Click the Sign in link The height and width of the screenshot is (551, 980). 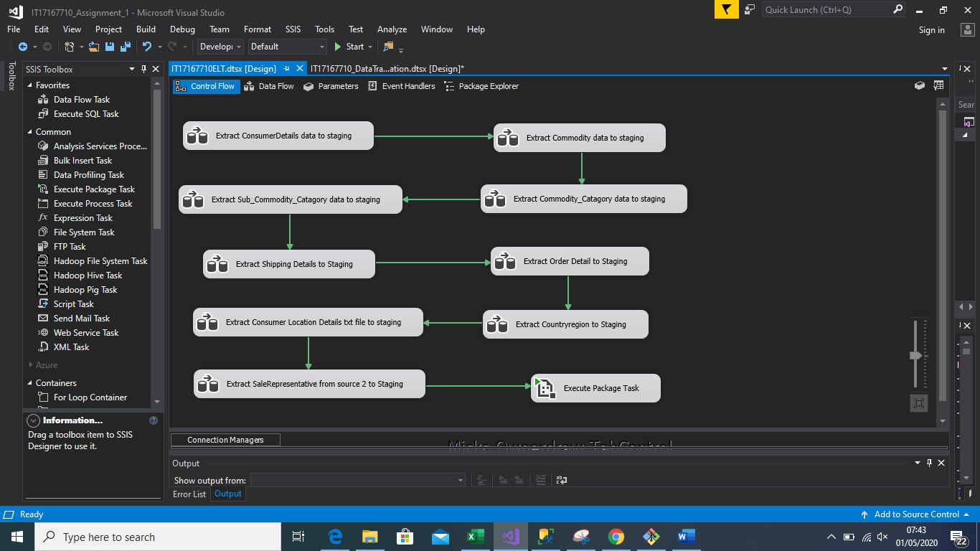point(931,29)
